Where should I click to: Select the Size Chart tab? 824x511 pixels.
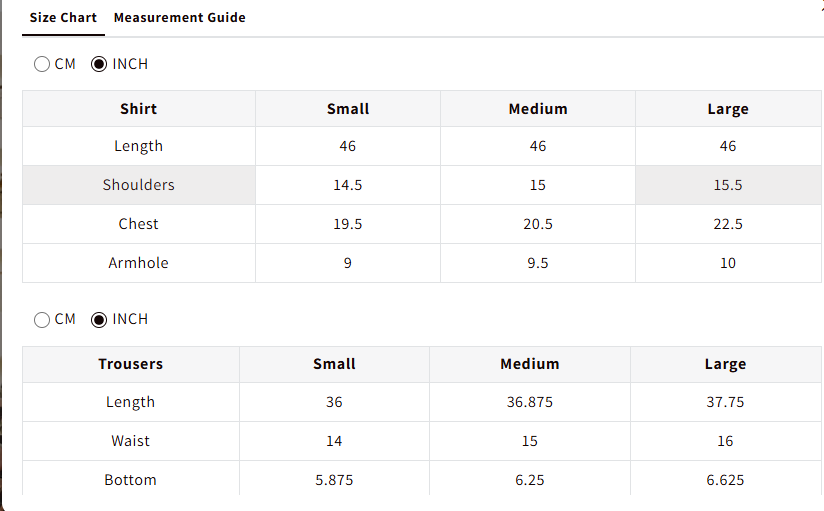point(63,17)
